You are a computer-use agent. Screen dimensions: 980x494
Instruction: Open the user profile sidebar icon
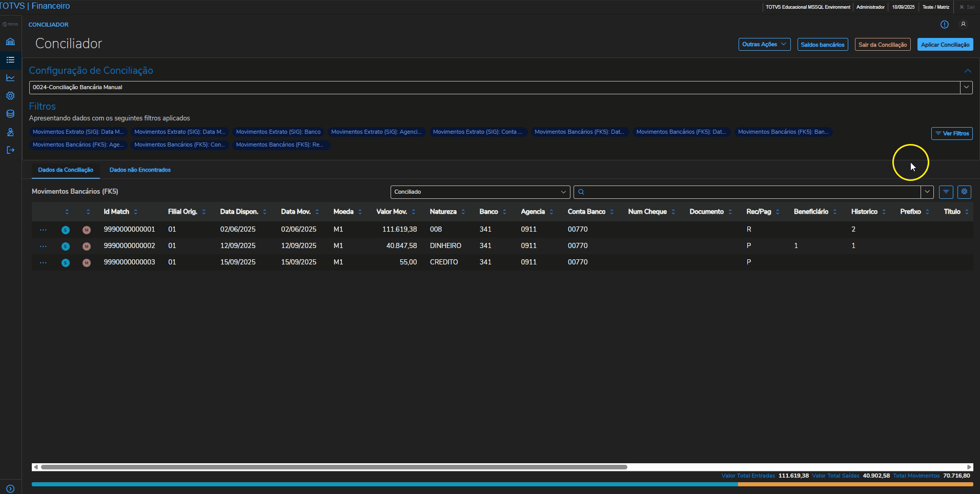pyautogui.click(x=10, y=132)
